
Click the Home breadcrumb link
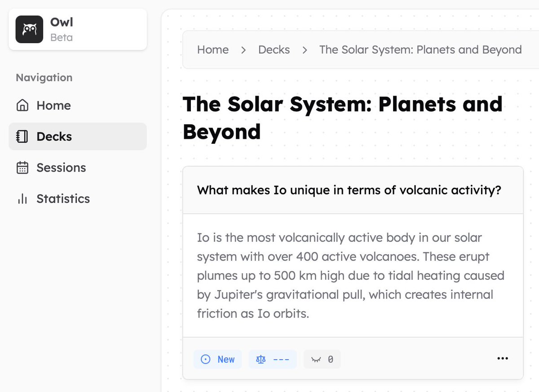[x=213, y=50]
